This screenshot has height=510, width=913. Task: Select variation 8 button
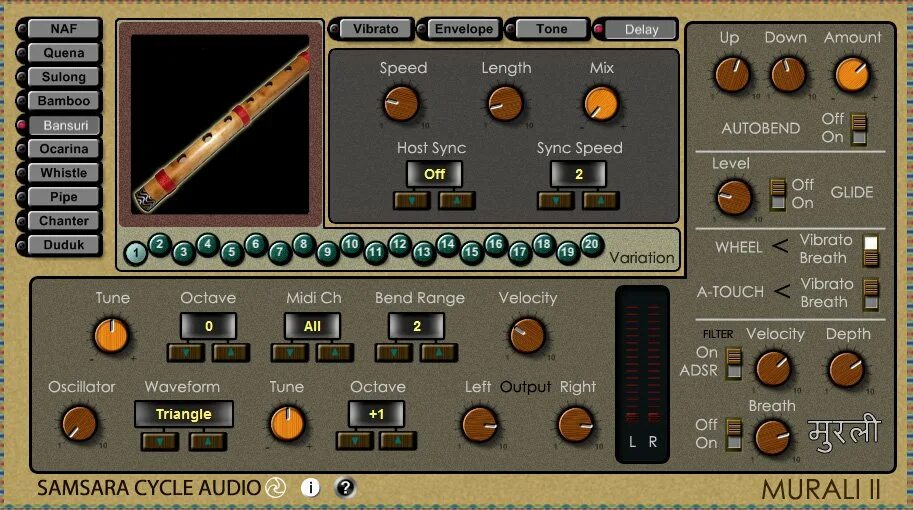(x=303, y=244)
